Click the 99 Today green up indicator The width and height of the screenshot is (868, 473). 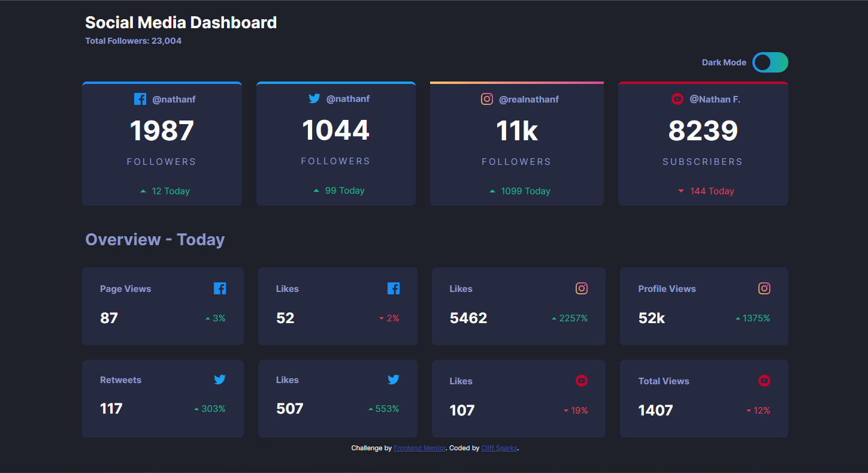click(338, 191)
